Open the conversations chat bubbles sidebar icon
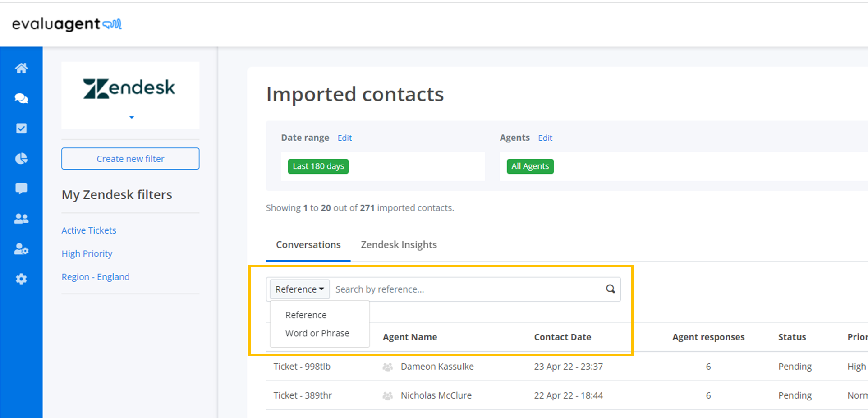868x418 pixels. coord(21,98)
